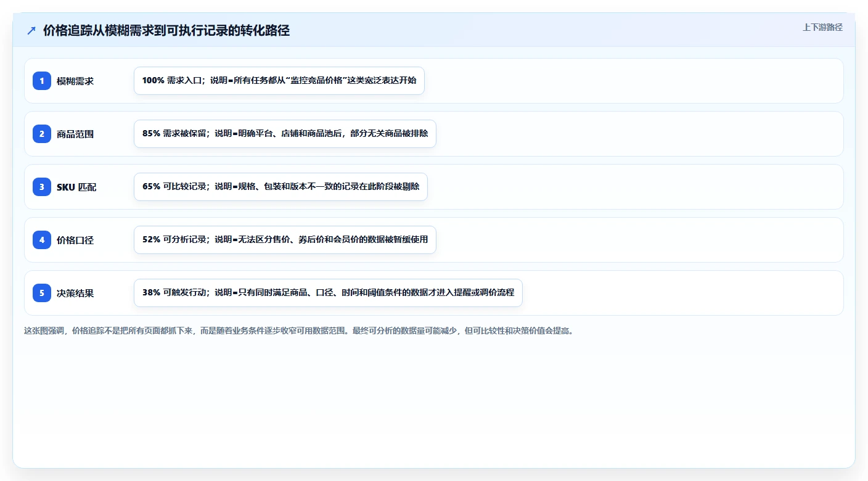868x481 pixels.
Task: Click the footnote starting 这张图强调
Action: coord(299,331)
